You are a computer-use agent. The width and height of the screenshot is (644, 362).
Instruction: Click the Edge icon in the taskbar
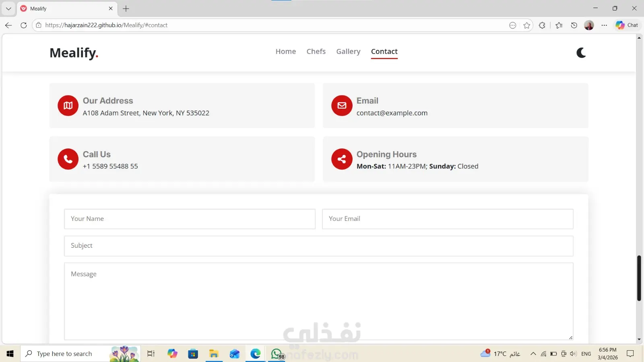[x=256, y=354]
